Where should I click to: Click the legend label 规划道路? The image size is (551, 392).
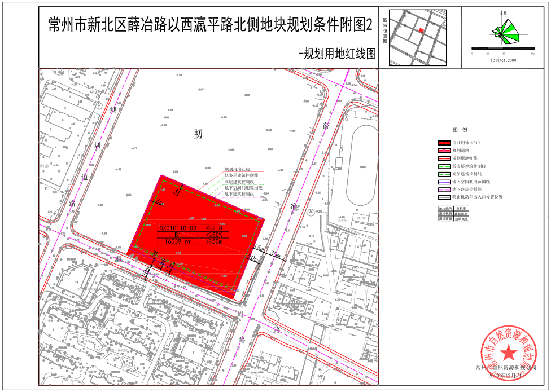pyautogui.click(x=461, y=151)
